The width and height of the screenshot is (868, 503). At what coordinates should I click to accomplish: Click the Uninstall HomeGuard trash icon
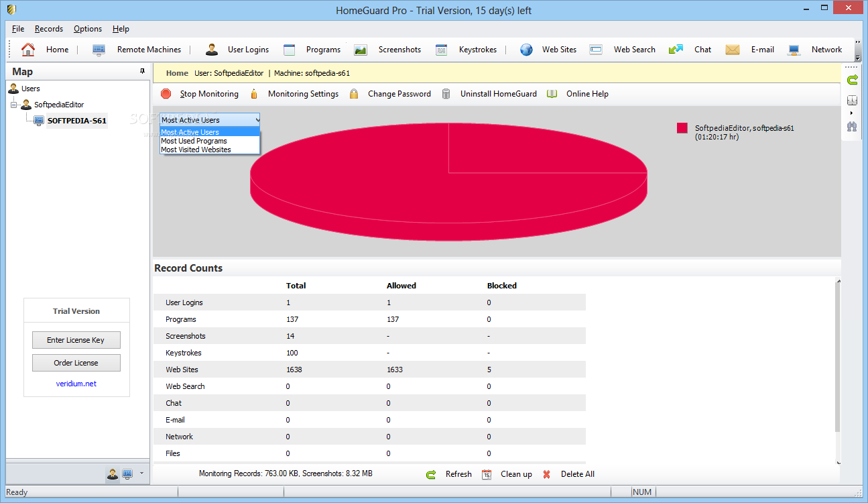(446, 94)
